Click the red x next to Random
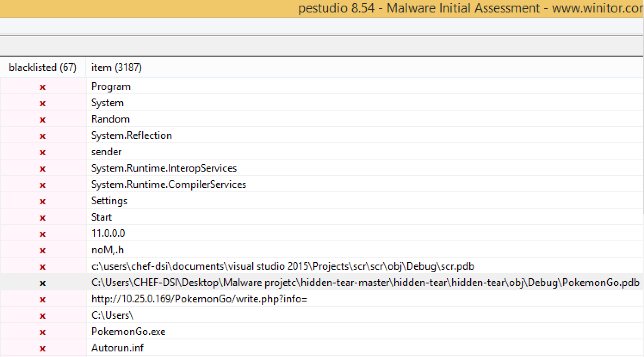 [43, 120]
